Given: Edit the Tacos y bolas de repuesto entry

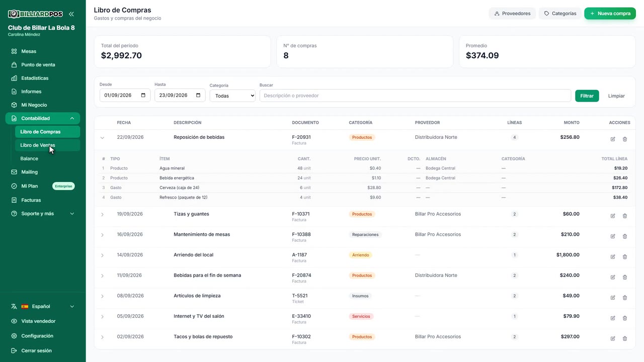Looking at the screenshot, I should [613, 338].
